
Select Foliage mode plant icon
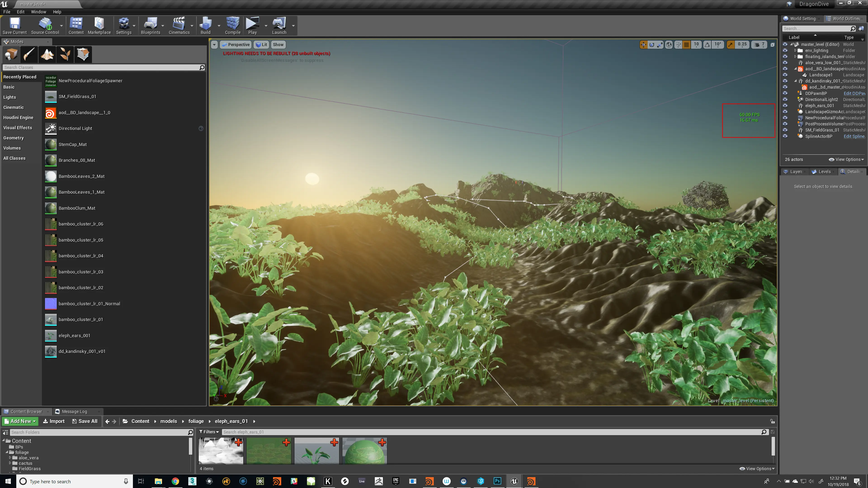65,54
